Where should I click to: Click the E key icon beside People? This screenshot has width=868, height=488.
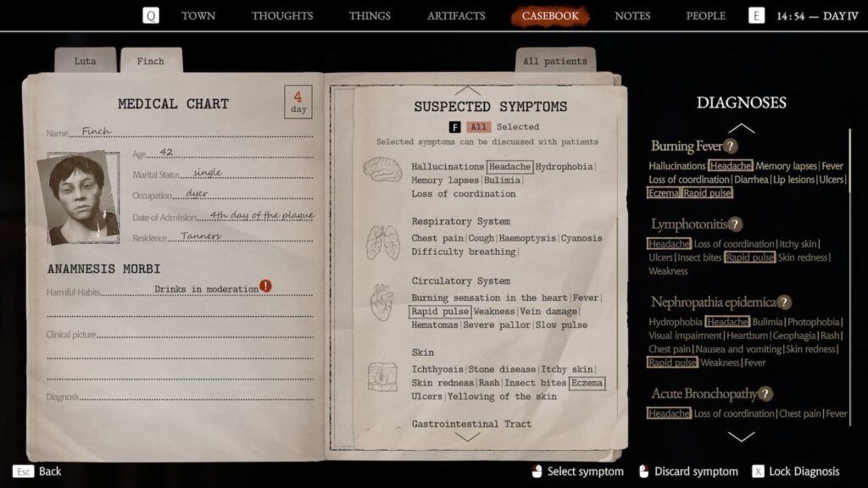756,15
